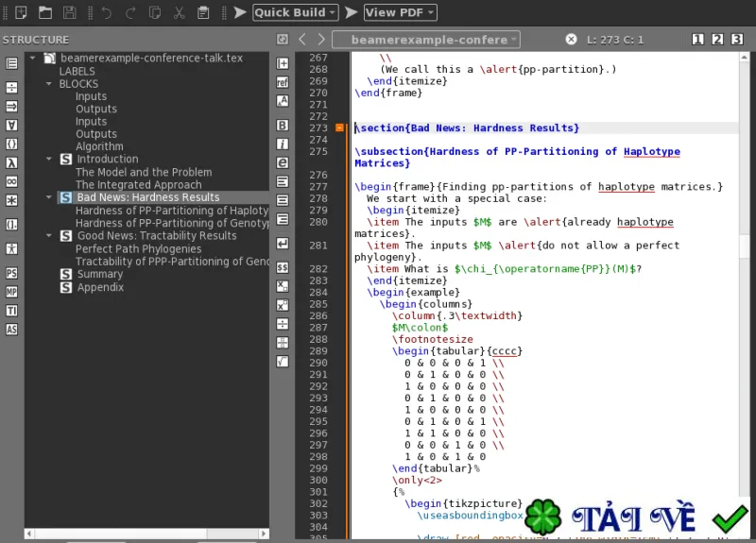The width and height of the screenshot is (756, 543).
Task: Click the ref label reference icon
Action: coord(283,82)
